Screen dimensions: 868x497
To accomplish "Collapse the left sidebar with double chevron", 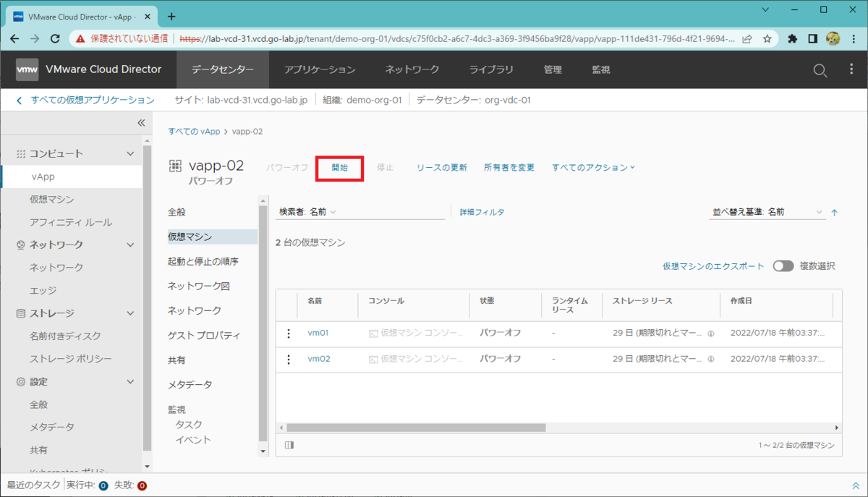I will [x=141, y=123].
